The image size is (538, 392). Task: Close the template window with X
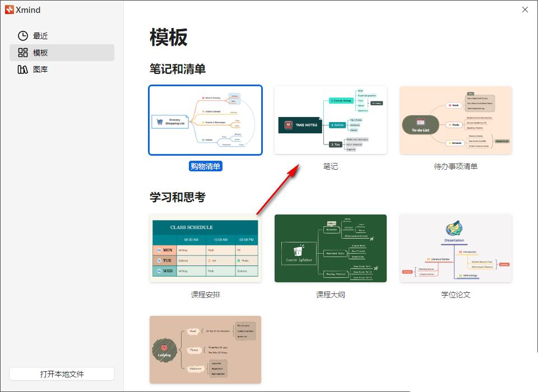click(x=525, y=10)
